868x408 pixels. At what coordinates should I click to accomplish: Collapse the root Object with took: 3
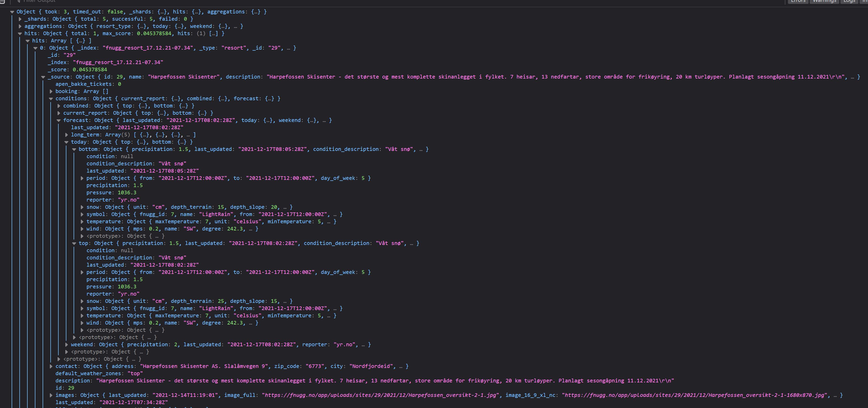[x=12, y=12]
